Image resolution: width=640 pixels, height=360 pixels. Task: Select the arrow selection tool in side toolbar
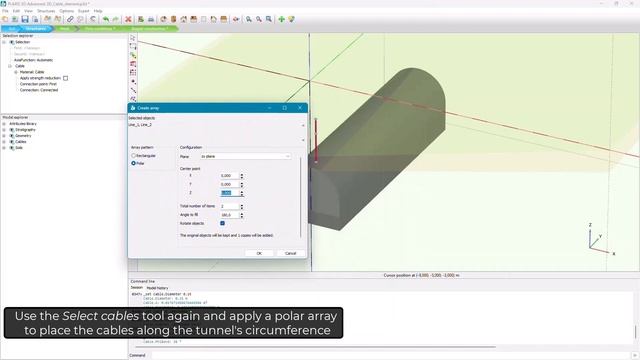point(133,38)
